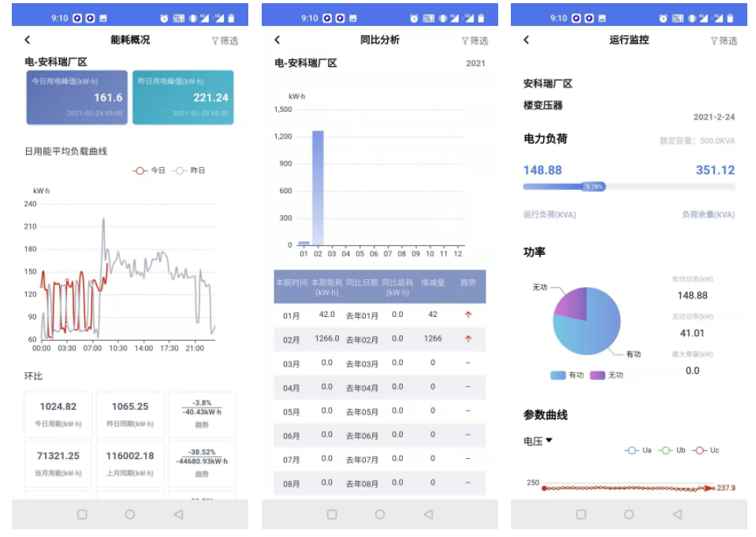Toggle 无功 legend entry under pie chart

pos(606,375)
